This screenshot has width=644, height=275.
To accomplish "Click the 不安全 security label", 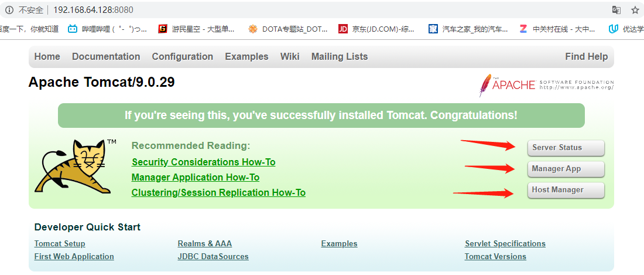I will 31,10.
